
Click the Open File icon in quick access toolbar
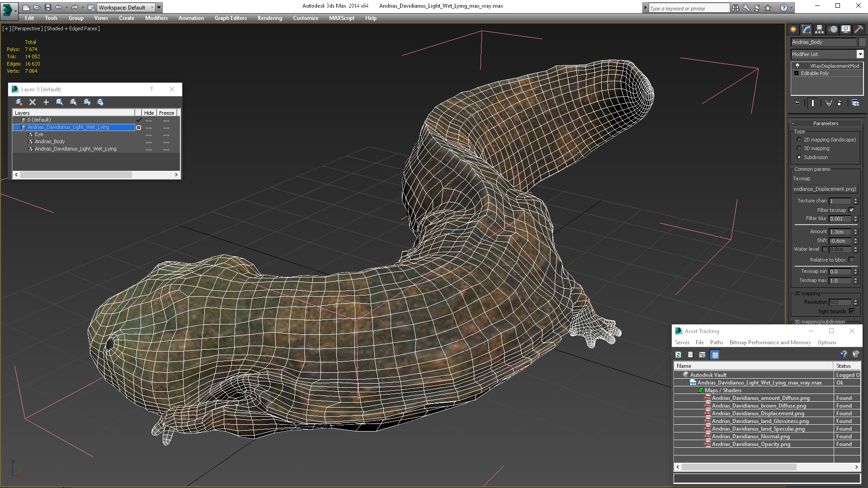tap(37, 7)
